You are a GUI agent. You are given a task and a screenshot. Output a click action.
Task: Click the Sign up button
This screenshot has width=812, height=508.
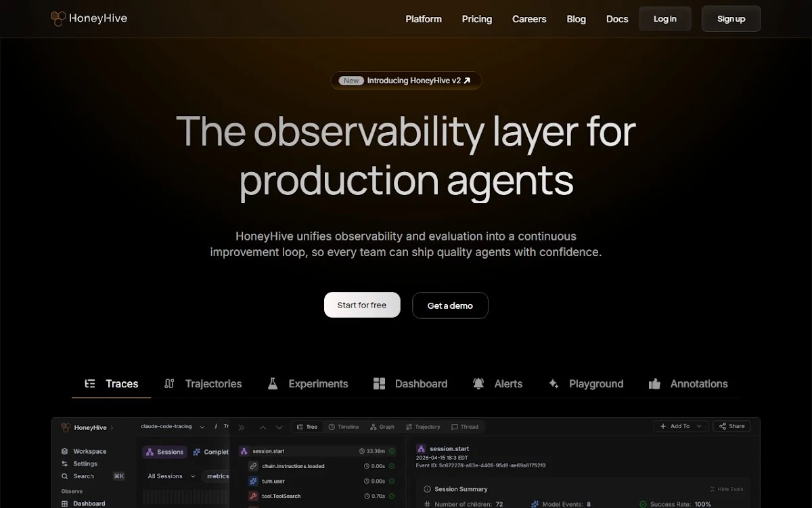(x=731, y=19)
